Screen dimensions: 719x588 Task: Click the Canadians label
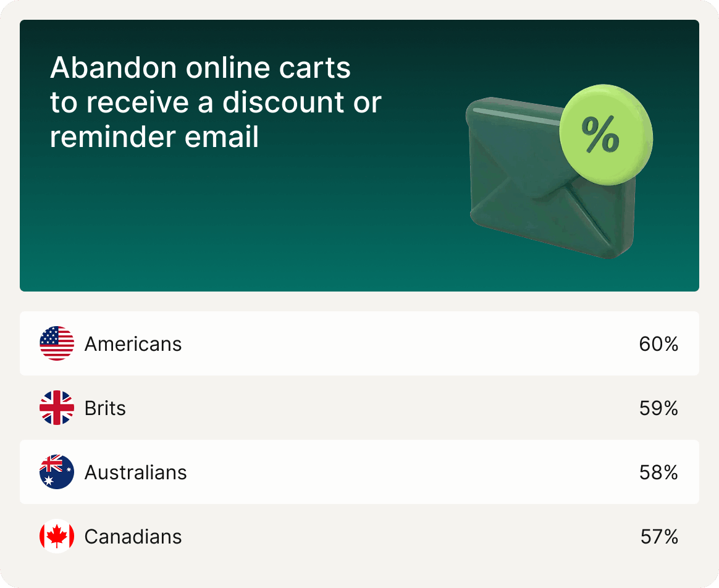click(x=133, y=537)
